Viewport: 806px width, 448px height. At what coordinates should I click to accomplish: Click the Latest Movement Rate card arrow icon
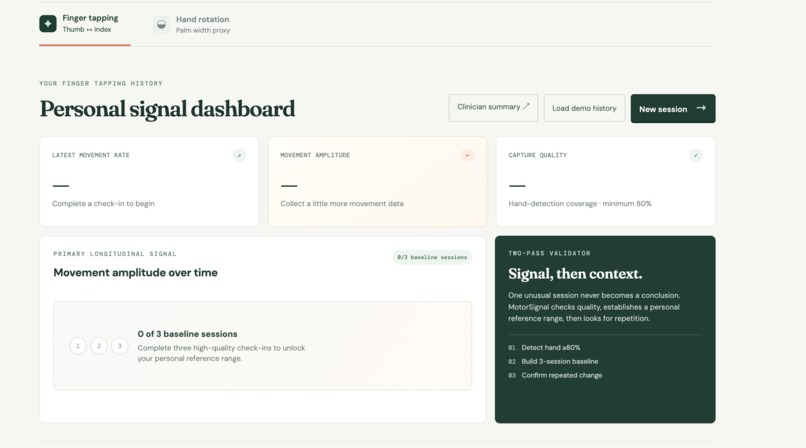tap(239, 155)
